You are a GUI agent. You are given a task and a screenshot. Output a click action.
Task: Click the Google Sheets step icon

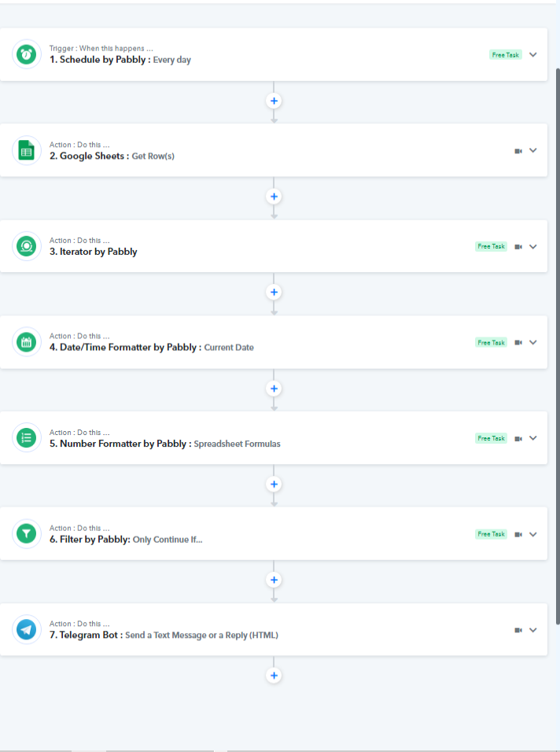click(27, 150)
